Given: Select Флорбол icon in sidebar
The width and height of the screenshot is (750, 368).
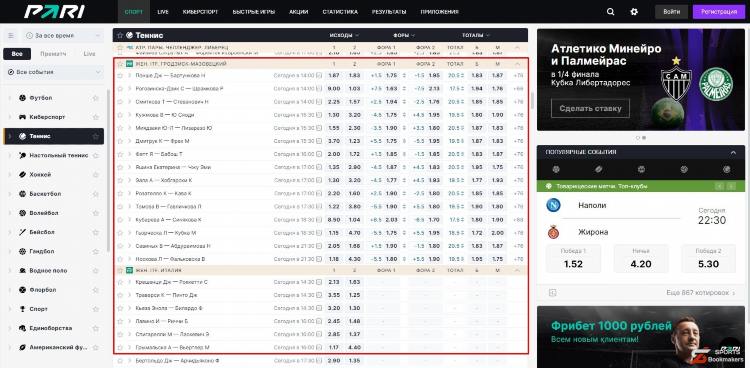Looking at the screenshot, I should pyautogui.click(x=22, y=290).
